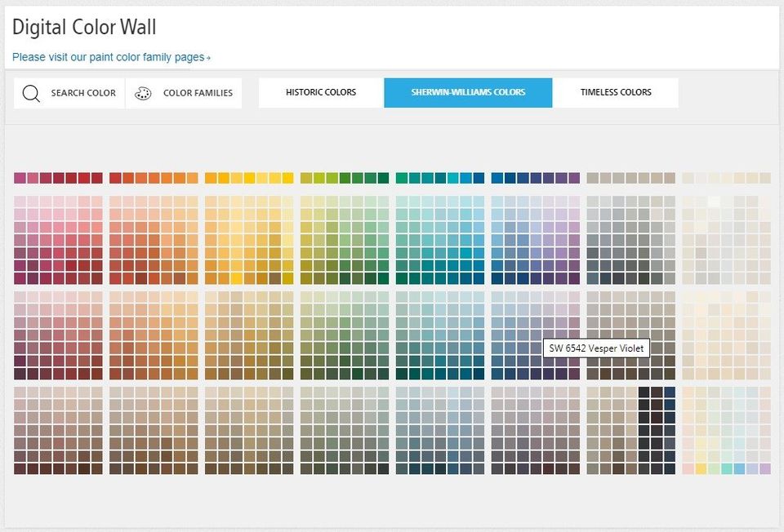Viewport: 784px width, 532px height.
Task: Select the first orange-yellow swatch of the top strip's yellow group
Action: (211, 178)
